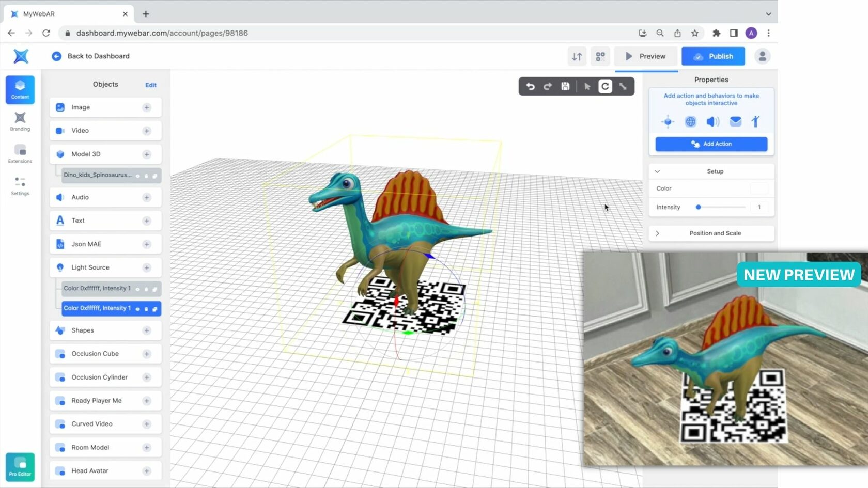Open browser extensions puzzle icon
868x488 pixels.
[x=716, y=33]
